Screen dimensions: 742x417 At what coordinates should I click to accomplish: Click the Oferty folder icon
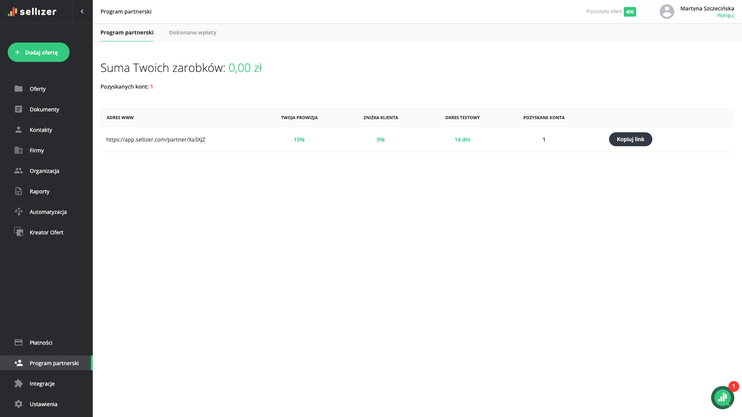(18, 89)
